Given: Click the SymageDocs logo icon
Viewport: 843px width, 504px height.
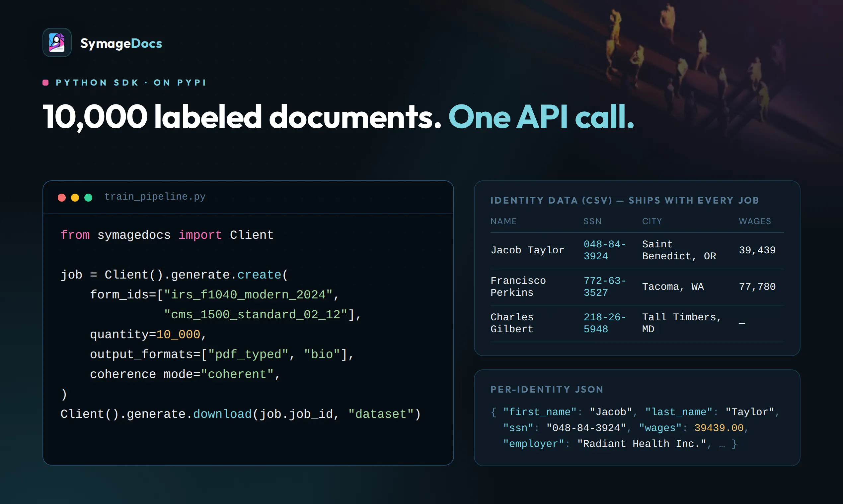Looking at the screenshot, I should pyautogui.click(x=57, y=42).
